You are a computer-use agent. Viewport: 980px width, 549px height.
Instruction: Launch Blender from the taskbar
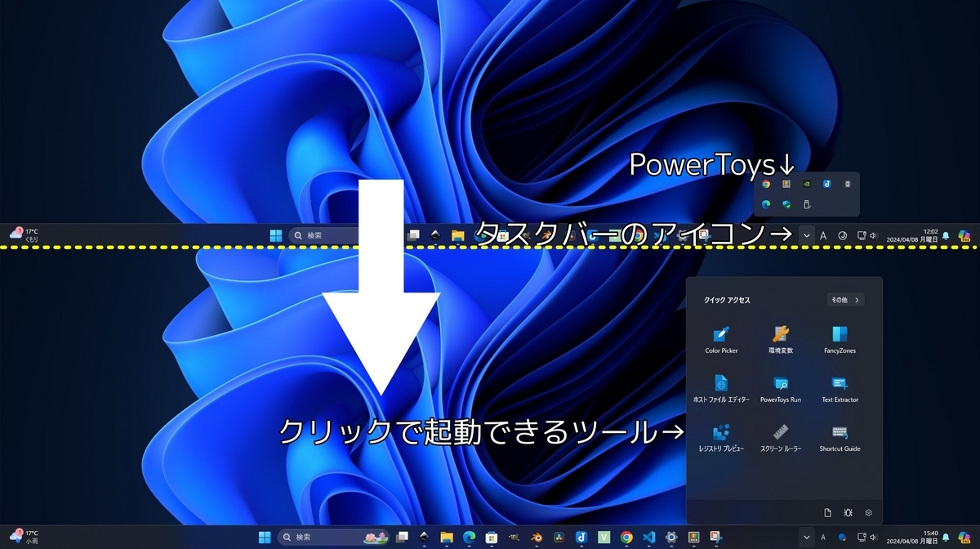[536, 537]
